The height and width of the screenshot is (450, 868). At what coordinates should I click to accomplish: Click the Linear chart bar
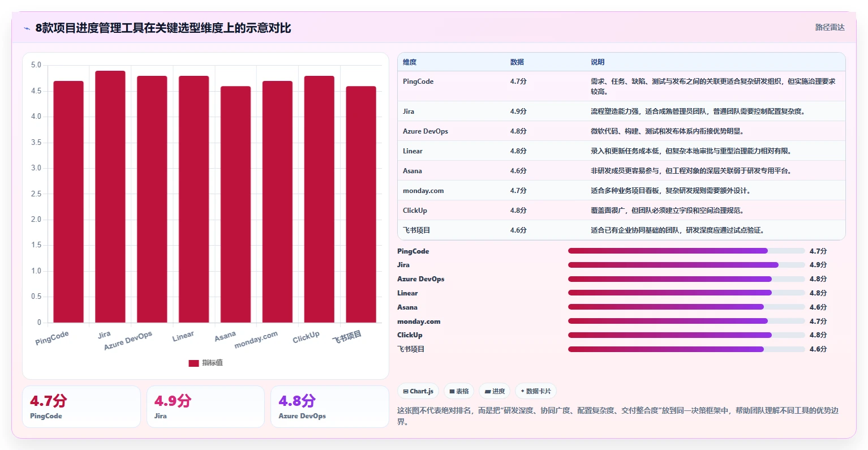coord(194,199)
